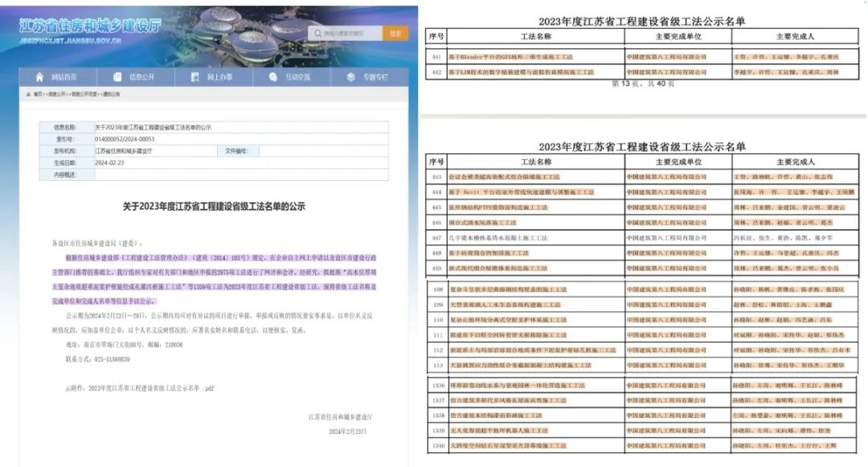
Task: Click the empty 内容概述 value cell
Action: (241, 175)
